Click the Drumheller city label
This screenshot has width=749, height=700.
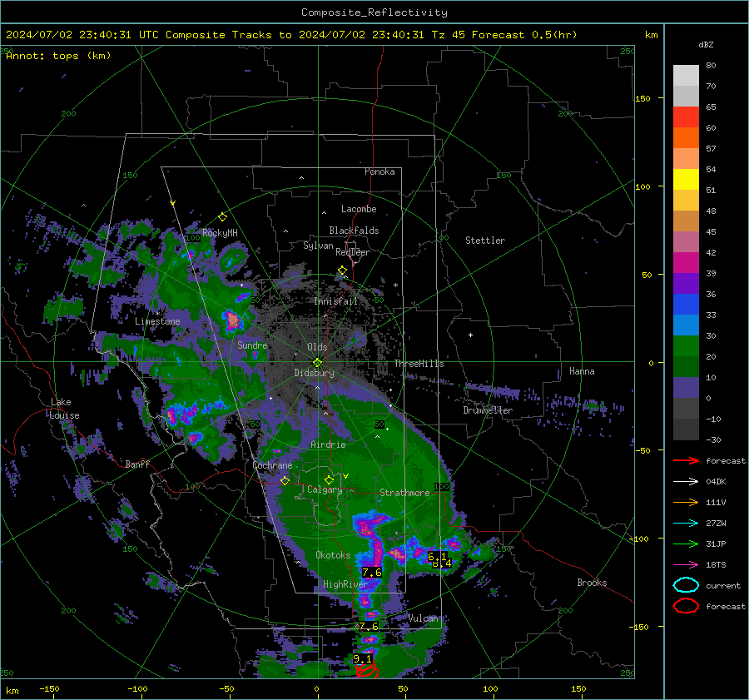[488, 410]
